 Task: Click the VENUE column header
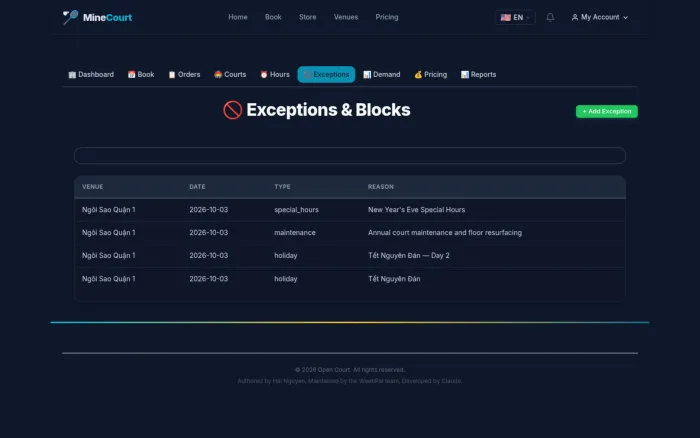click(92, 187)
